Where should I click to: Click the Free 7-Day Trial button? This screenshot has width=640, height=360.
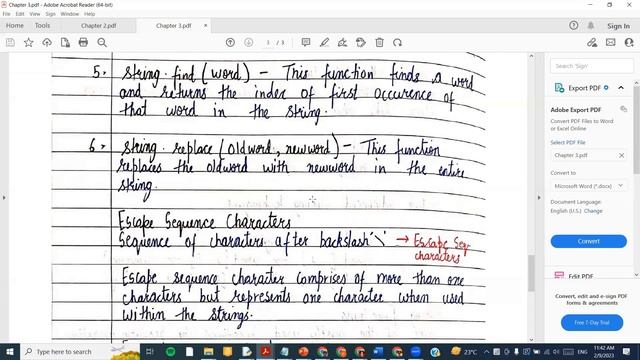[592, 322]
